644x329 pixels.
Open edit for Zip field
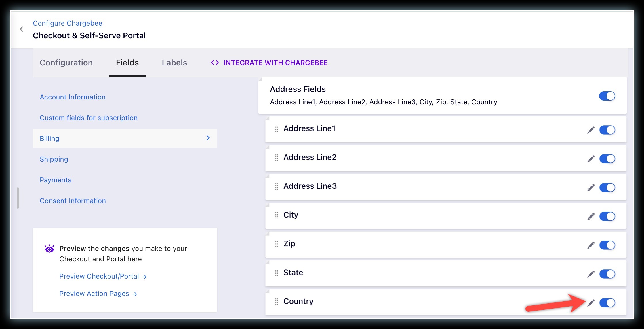(x=591, y=245)
